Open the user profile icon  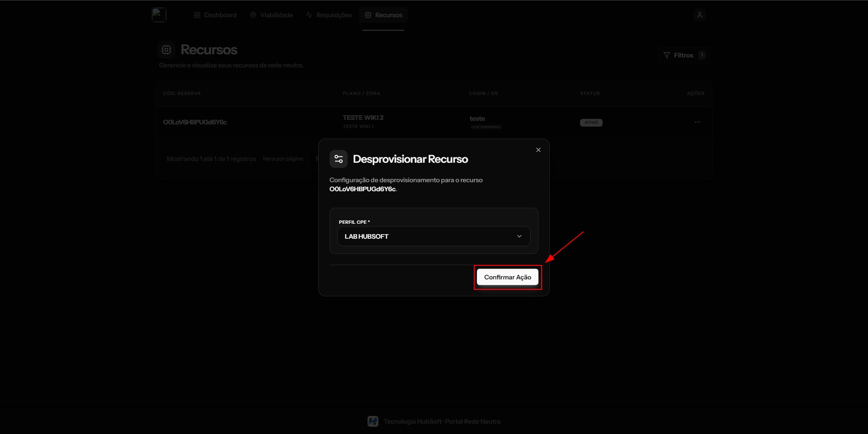pyautogui.click(x=699, y=15)
